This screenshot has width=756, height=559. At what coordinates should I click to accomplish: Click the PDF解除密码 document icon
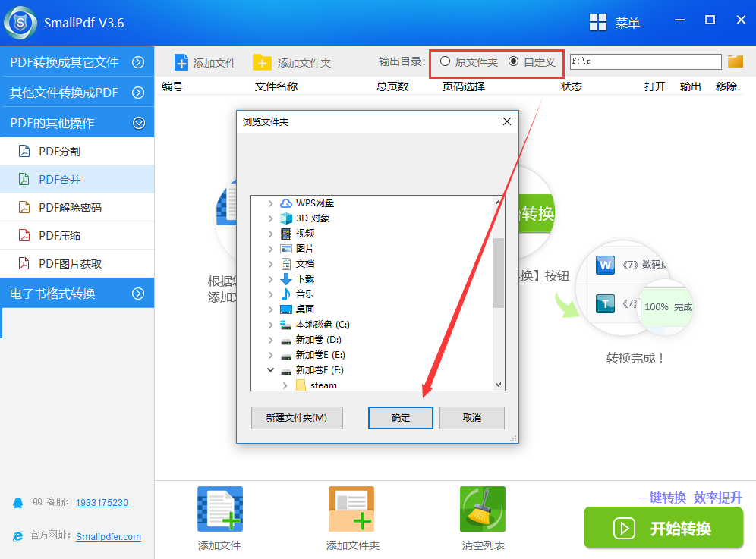pyautogui.click(x=24, y=207)
